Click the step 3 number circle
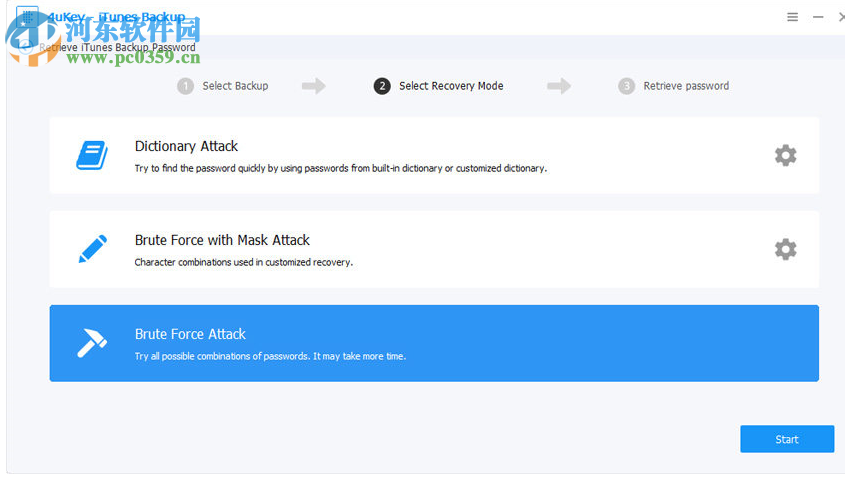This screenshot has width=845, height=477. pyautogui.click(x=626, y=86)
